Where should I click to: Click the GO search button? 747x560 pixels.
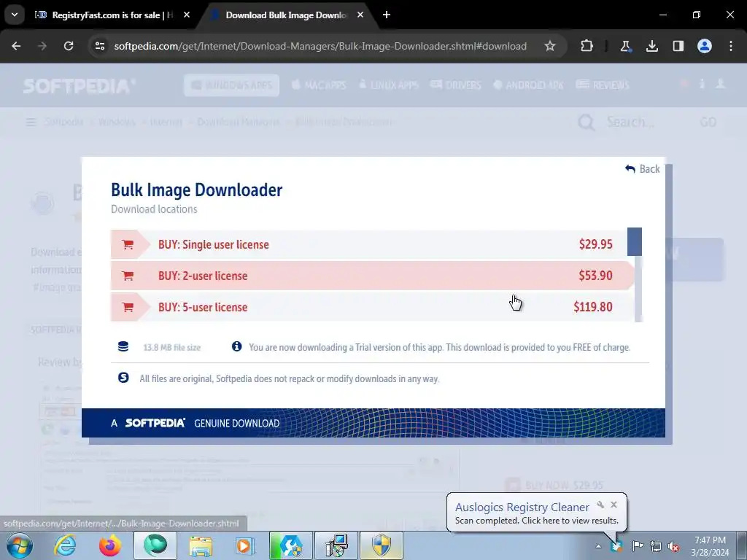click(708, 122)
